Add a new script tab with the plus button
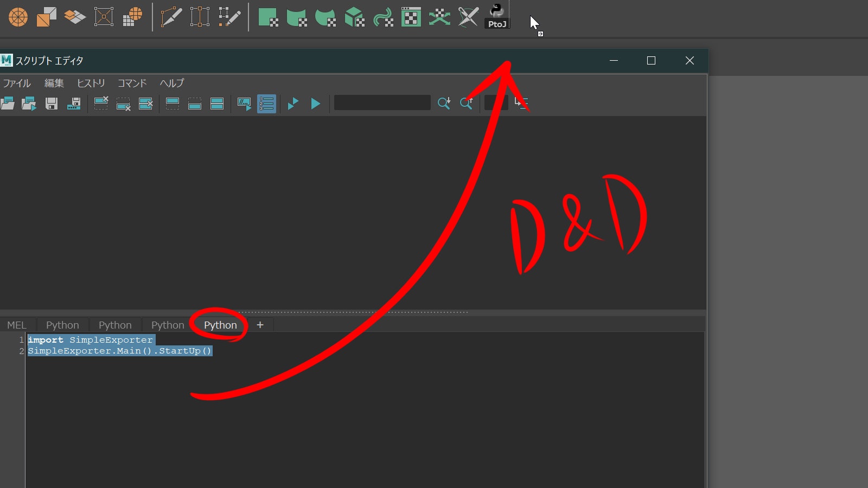This screenshot has width=868, height=488. [260, 325]
